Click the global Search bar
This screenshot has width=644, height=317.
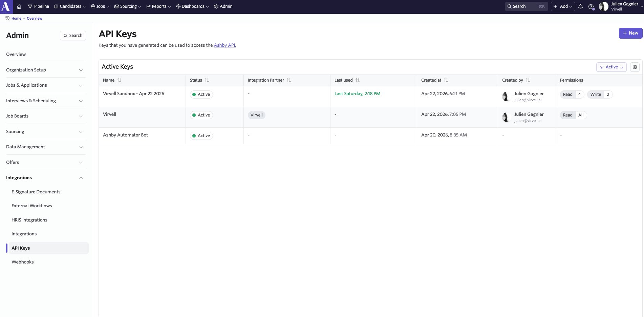click(526, 6)
